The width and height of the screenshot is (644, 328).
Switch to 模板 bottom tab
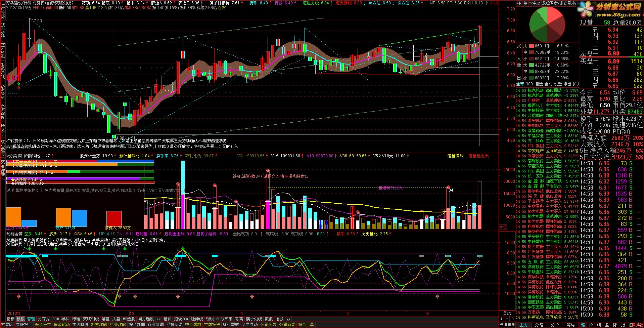coord(21,319)
